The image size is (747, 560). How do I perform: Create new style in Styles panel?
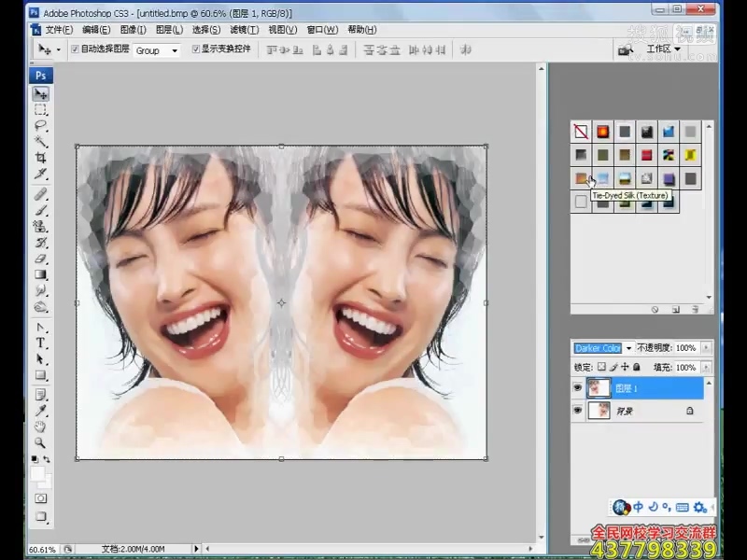pos(675,310)
